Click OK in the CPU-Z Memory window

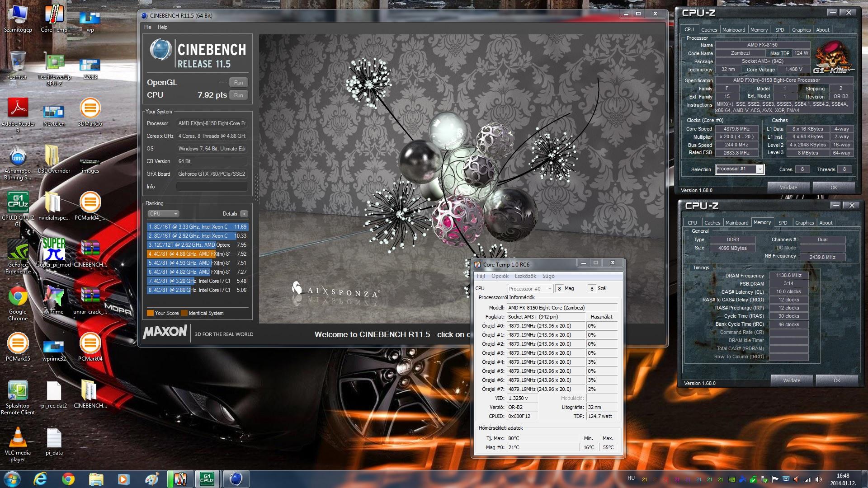click(x=837, y=380)
